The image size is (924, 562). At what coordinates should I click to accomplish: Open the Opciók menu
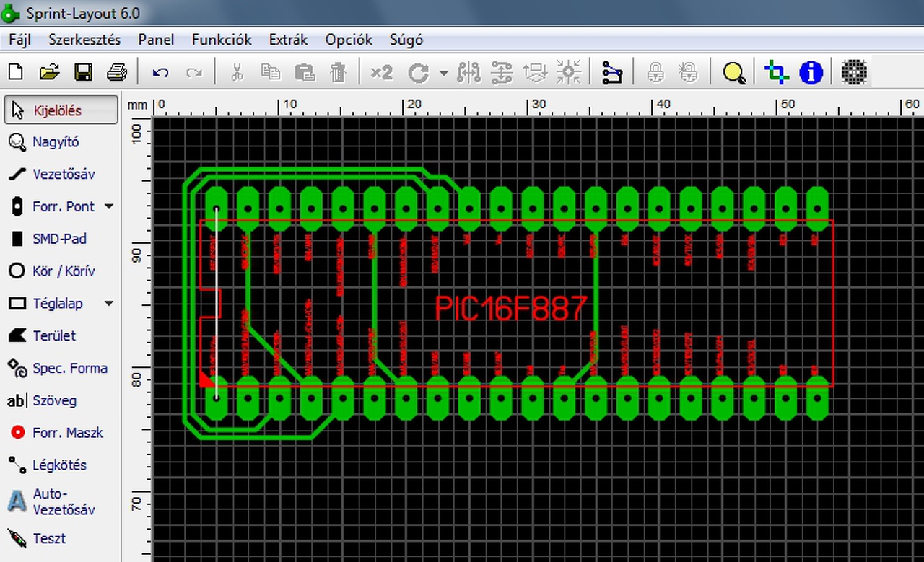click(x=349, y=40)
